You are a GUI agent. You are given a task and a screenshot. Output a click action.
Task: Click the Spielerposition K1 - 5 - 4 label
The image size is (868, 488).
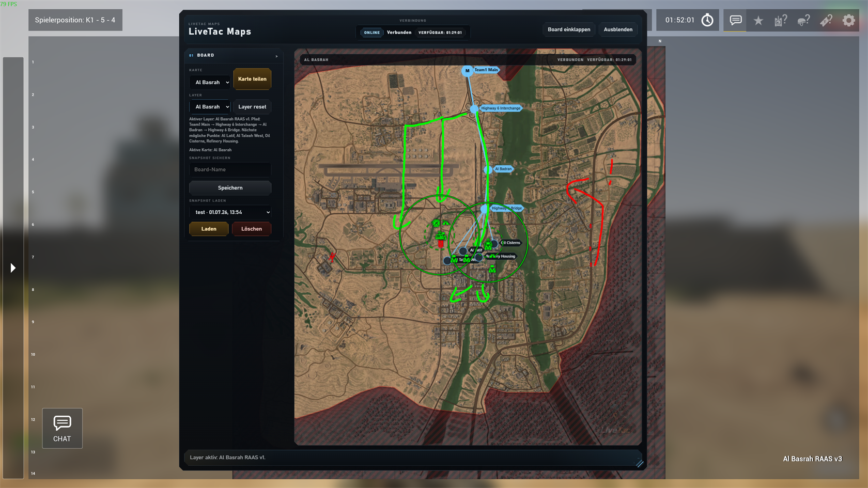coord(75,20)
